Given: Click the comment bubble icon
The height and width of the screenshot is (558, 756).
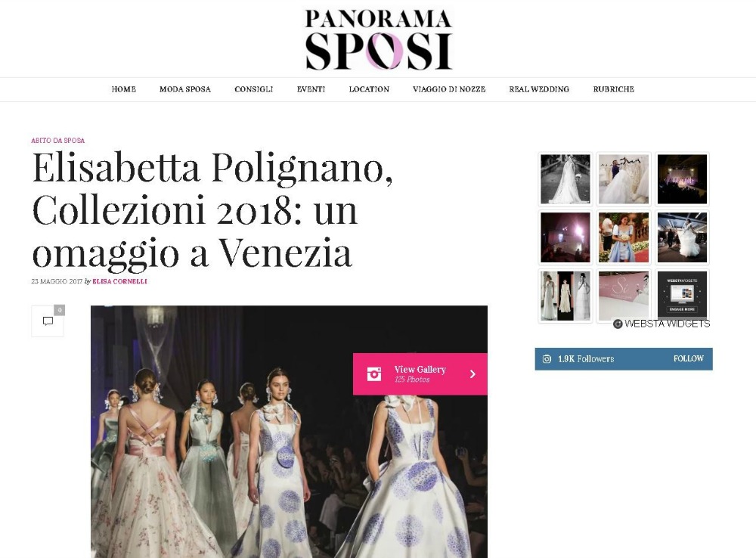Looking at the screenshot, I should click(48, 321).
